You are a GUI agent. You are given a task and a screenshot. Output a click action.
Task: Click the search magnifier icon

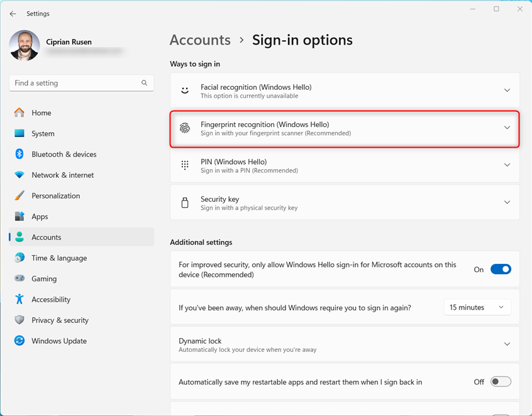pyautogui.click(x=144, y=83)
